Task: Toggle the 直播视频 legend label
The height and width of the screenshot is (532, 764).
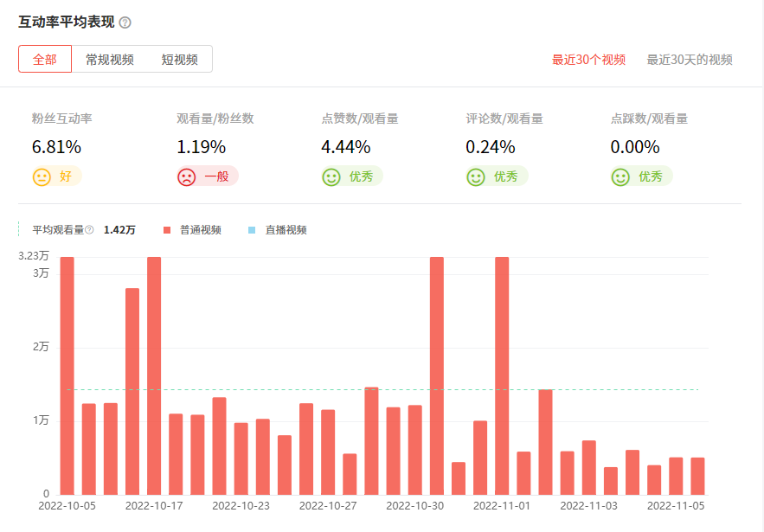Action: (286, 230)
